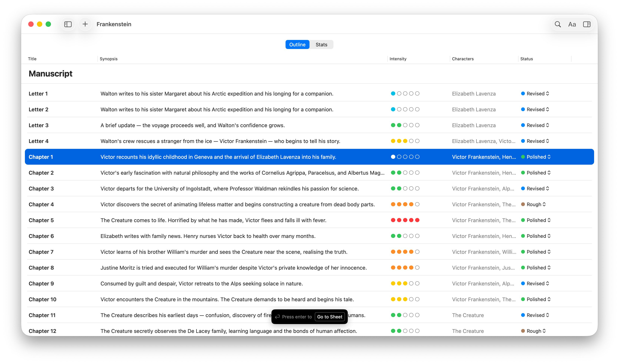Switch to the Stats tab
The image size is (619, 364).
tap(321, 44)
